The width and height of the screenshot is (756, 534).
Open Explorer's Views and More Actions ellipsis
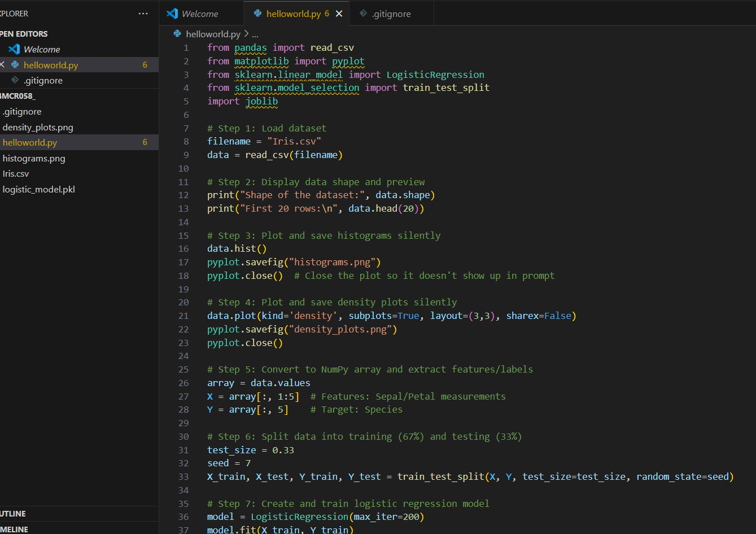point(143,14)
